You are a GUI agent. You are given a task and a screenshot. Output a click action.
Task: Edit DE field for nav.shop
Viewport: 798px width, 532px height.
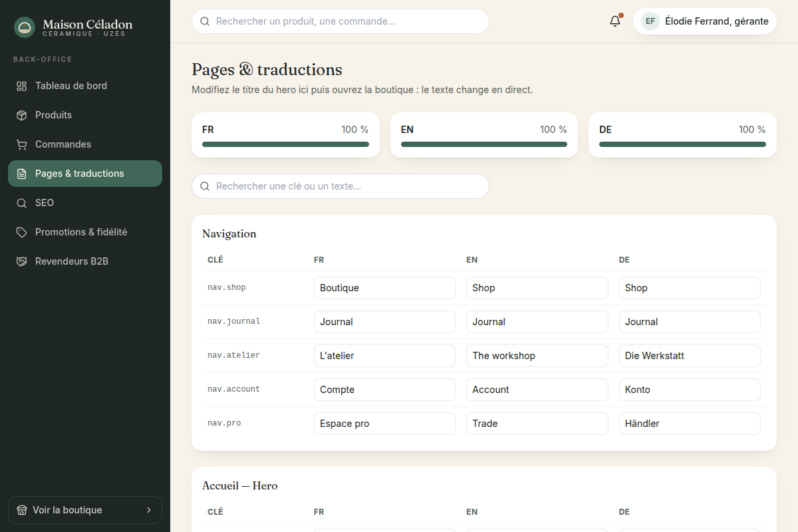[690, 288]
